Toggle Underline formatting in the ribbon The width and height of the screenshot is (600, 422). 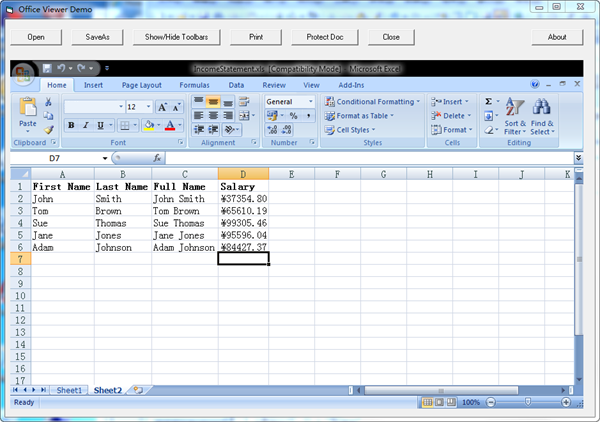[x=101, y=125]
